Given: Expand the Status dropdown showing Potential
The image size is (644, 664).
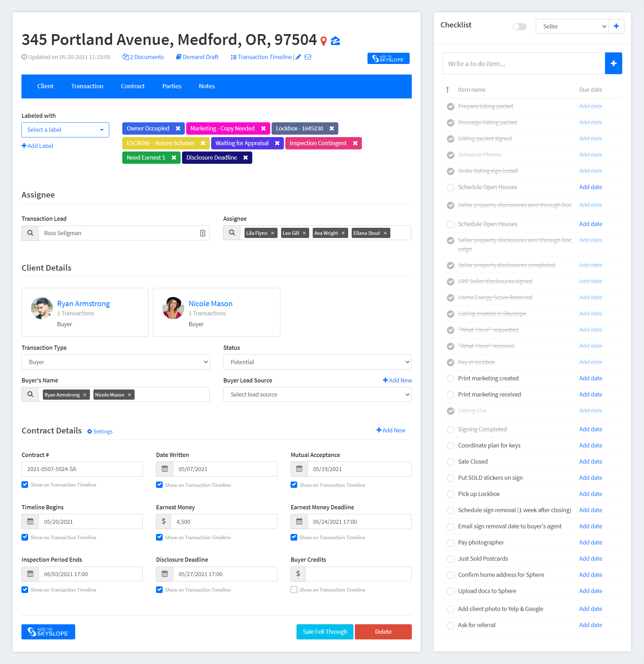Looking at the screenshot, I should click(317, 362).
